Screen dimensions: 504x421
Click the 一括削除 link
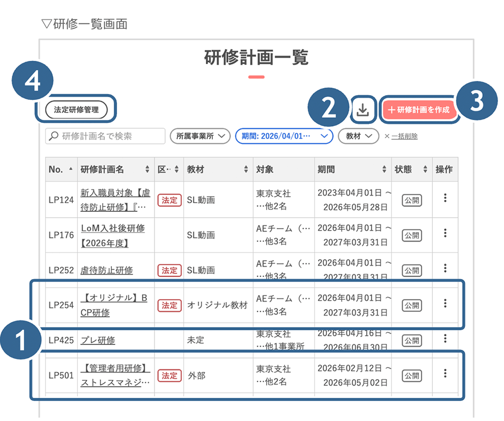coord(405,136)
